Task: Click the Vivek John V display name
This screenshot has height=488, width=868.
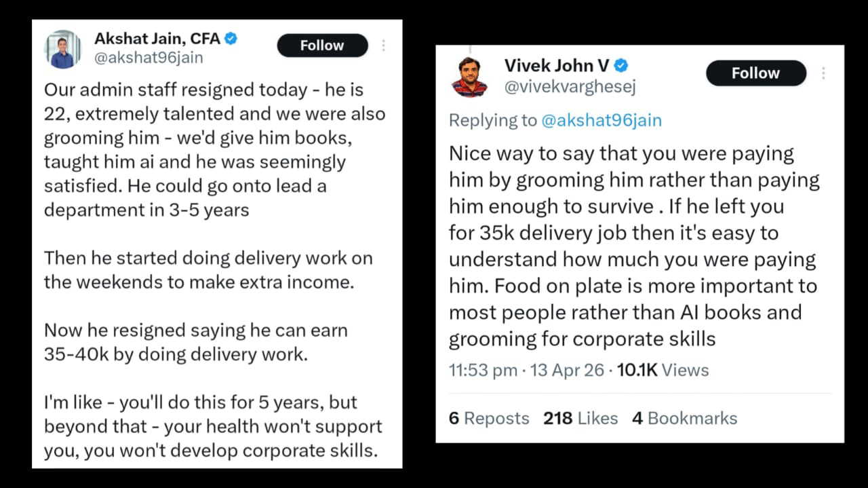Action: [557, 66]
